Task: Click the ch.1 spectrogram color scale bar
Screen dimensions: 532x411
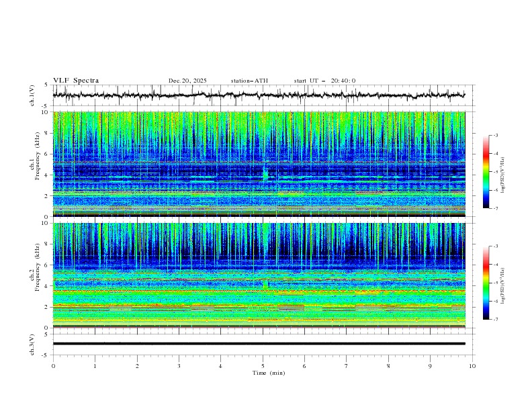Action: 486,172
